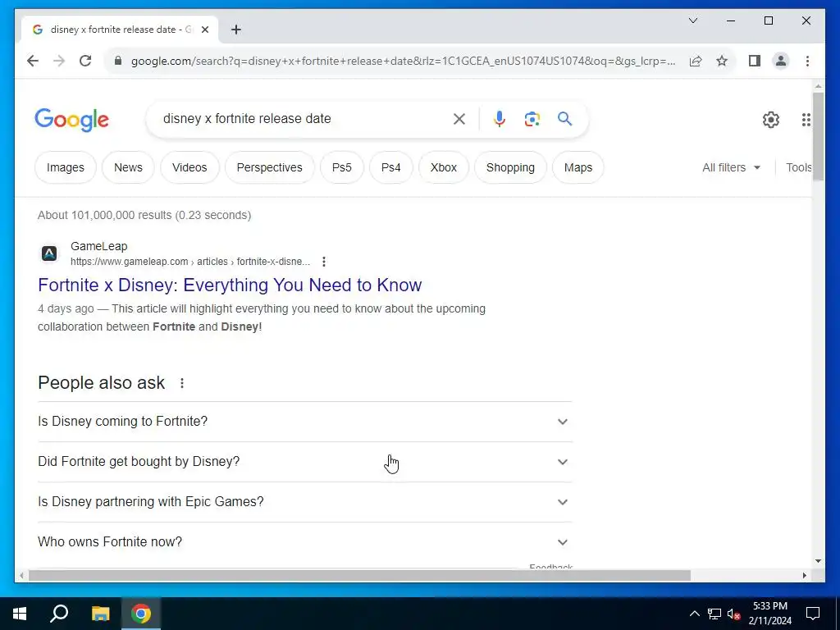Screen dimensions: 840x630
Task: Select the Images filter chip
Action: click(x=66, y=167)
